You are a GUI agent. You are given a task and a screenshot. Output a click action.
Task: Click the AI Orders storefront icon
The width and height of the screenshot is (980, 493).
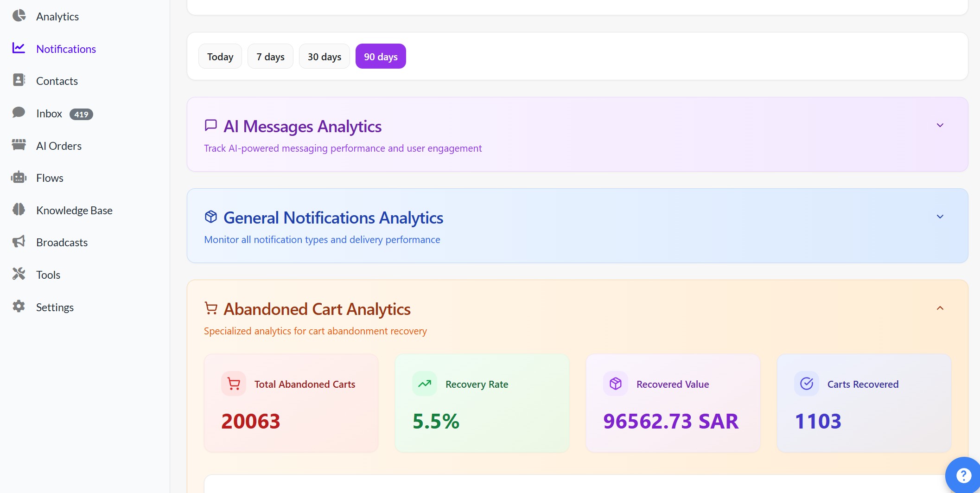pyautogui.click(x=19, y=145)
